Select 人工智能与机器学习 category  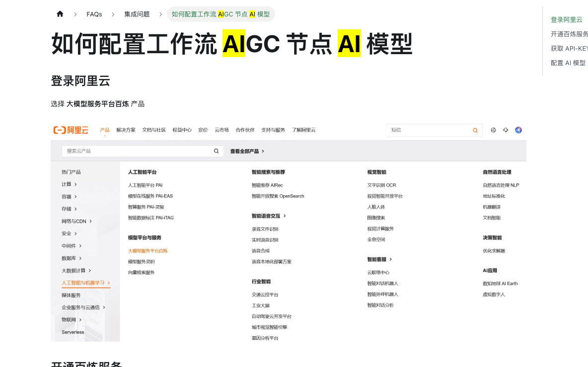[86, 283]
